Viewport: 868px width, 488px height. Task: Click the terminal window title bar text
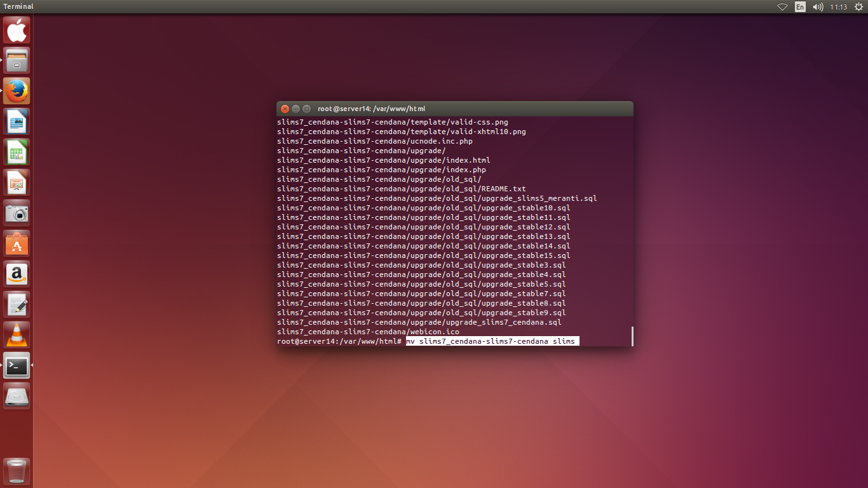(x=372, y=109)
